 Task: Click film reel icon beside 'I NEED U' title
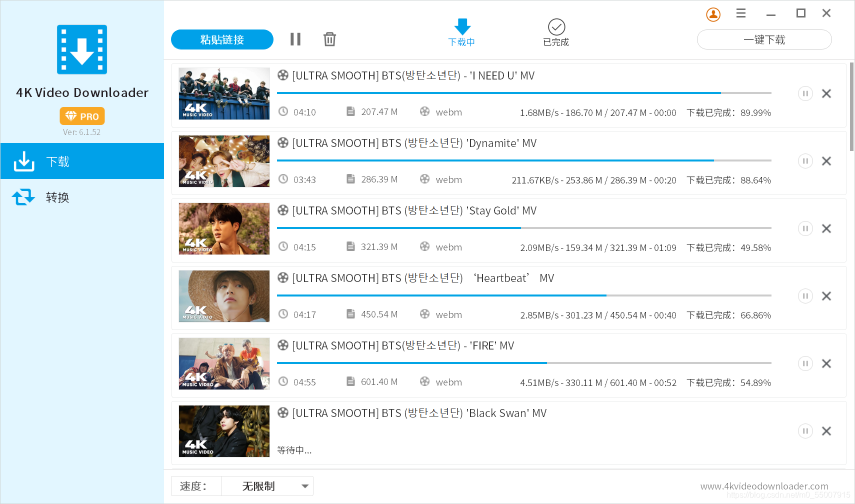coord(283,75)
